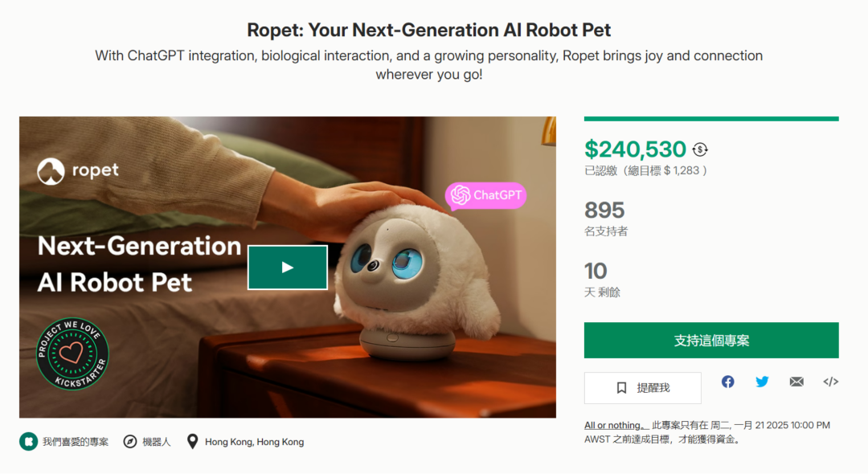Click the bookmark icon in 提醒我 button
This screenshot has width=868, height=474.
621,388
